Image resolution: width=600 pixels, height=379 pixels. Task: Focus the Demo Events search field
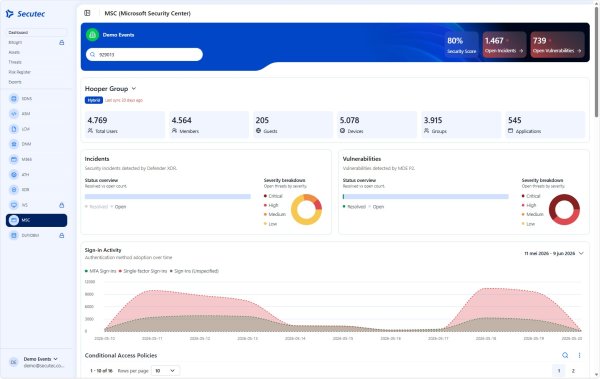pos(144,54)
